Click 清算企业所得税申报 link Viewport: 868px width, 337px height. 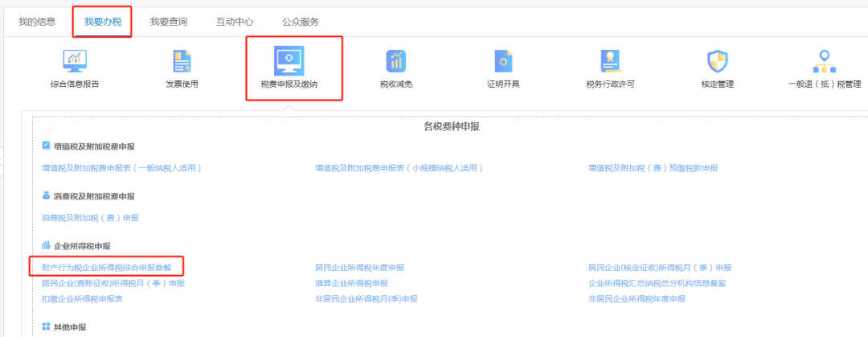point(351,283)
